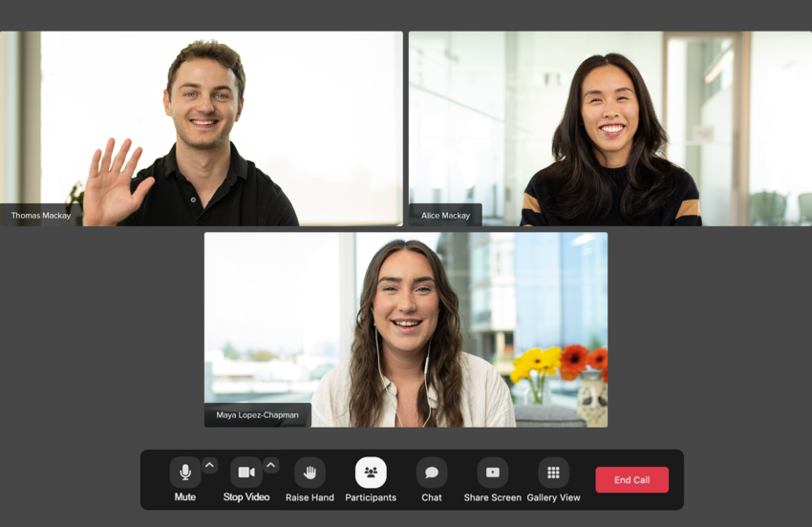Switch layout using the Gallery View grid icon
The height and width of the screenshot is (527, 812).
point(553,473)
